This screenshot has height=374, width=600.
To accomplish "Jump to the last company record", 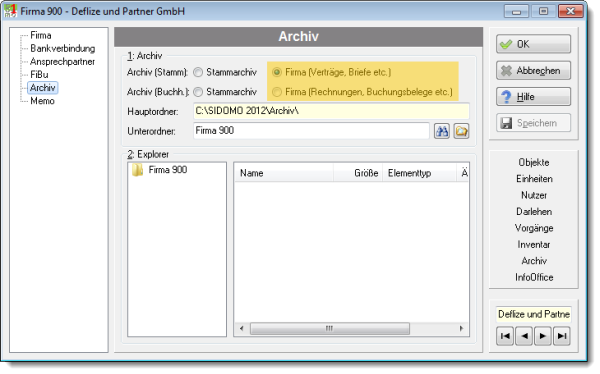I will point(562,336).
